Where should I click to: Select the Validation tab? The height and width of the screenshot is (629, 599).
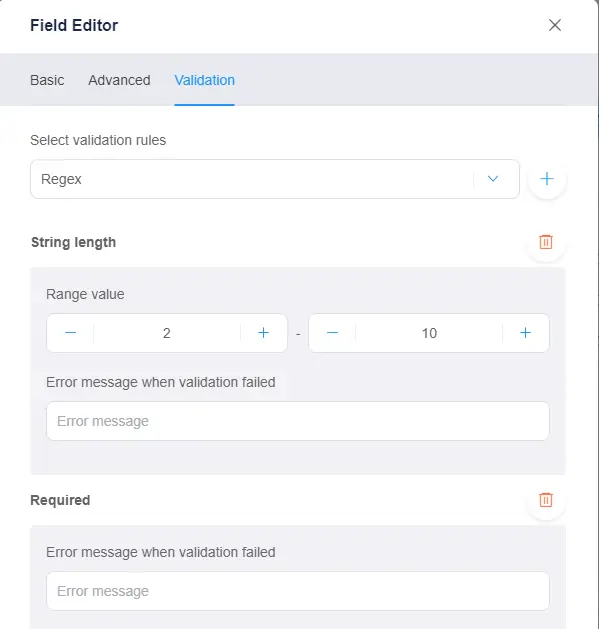[x=204, y=80]
